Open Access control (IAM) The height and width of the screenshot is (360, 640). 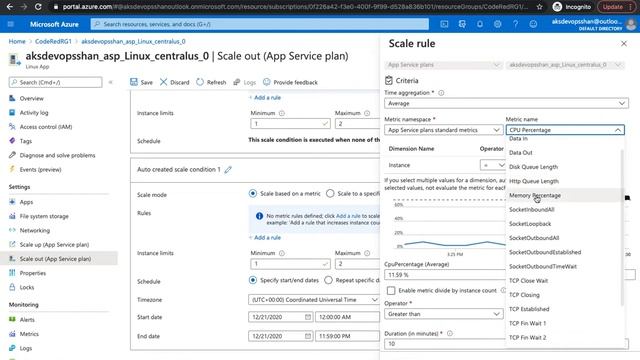(x=46, y=127)
